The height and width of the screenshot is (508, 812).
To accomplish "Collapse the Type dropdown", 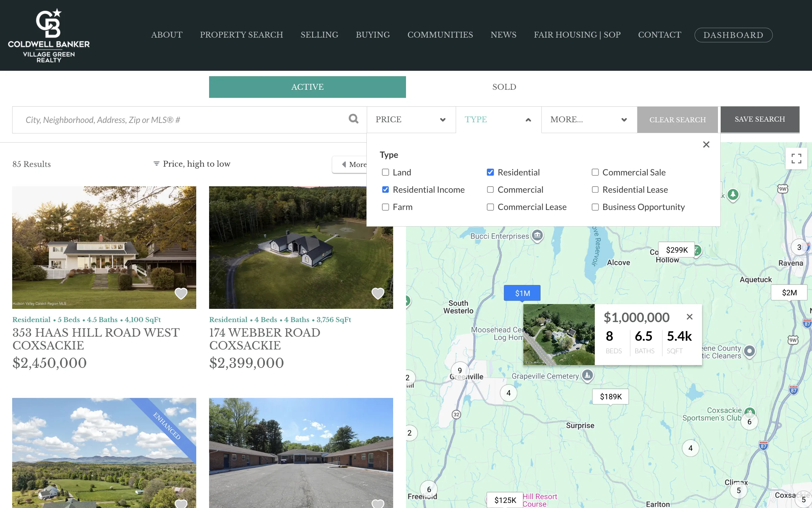I will click(498, 120).
